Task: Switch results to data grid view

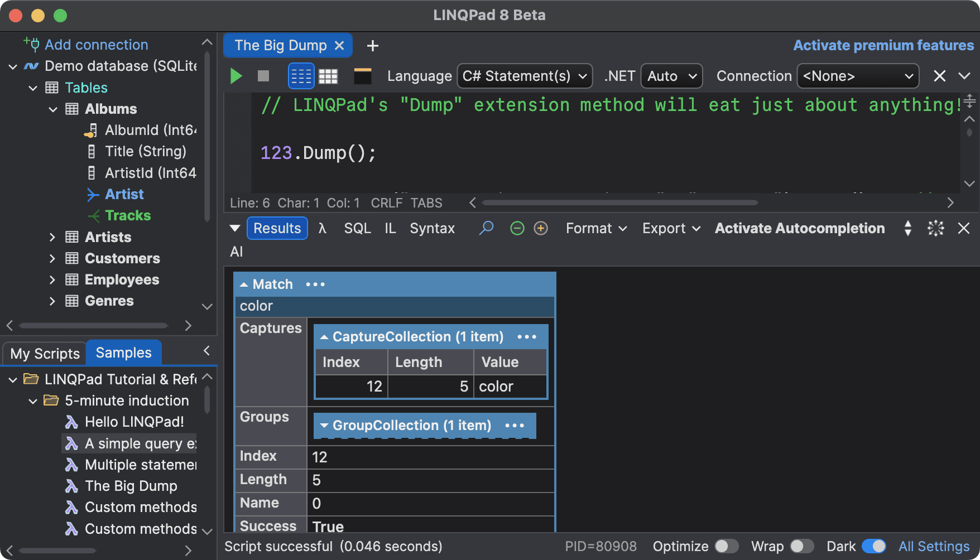Action: tap(328, 76)
